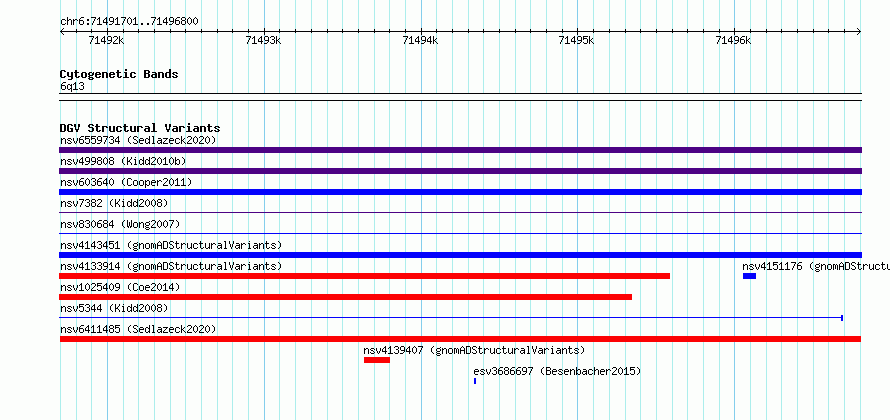The image size is (890, 420).
Task: Select the red bar under nsv6411485
Action: point(460,339)
